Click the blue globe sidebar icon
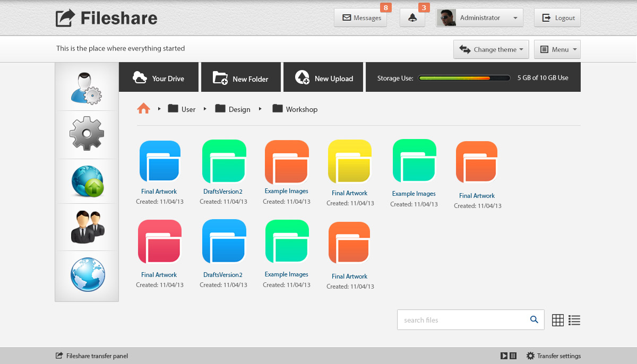Image resolution: width=637 pixels, height=364 pixels. click(x=88, y=274)
